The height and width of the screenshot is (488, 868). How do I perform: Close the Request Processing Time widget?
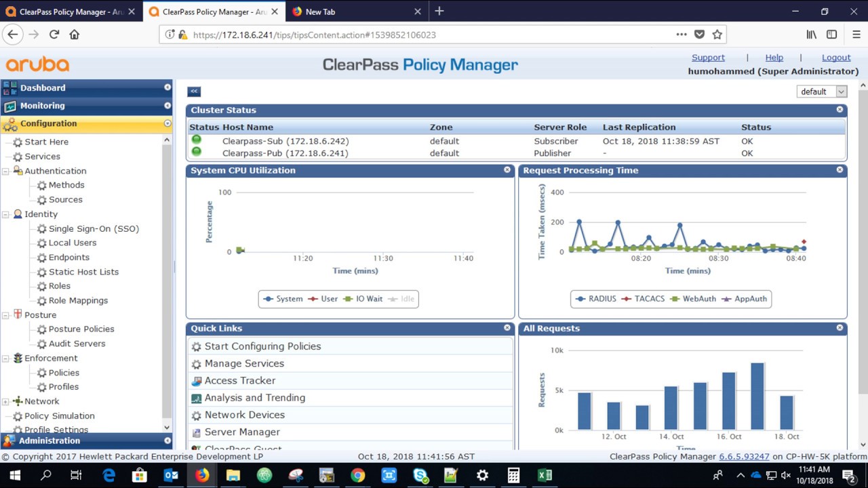840,170
